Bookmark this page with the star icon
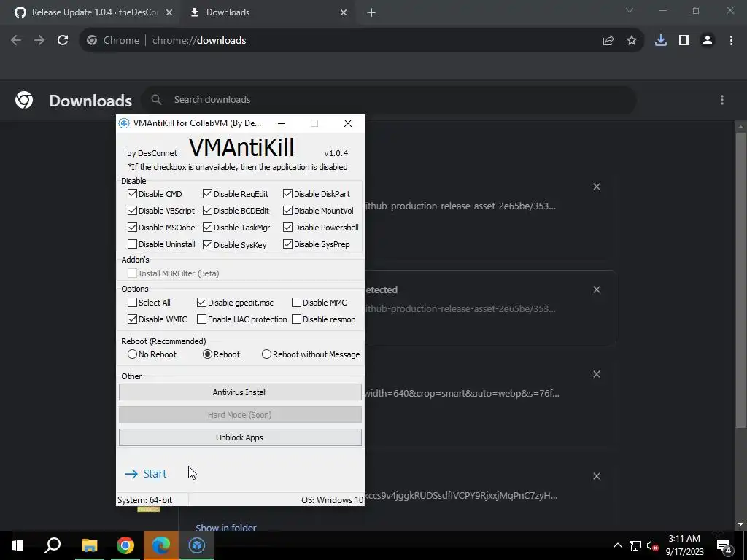Viewport: 747px width, 560px height. (x=632, y=41)
